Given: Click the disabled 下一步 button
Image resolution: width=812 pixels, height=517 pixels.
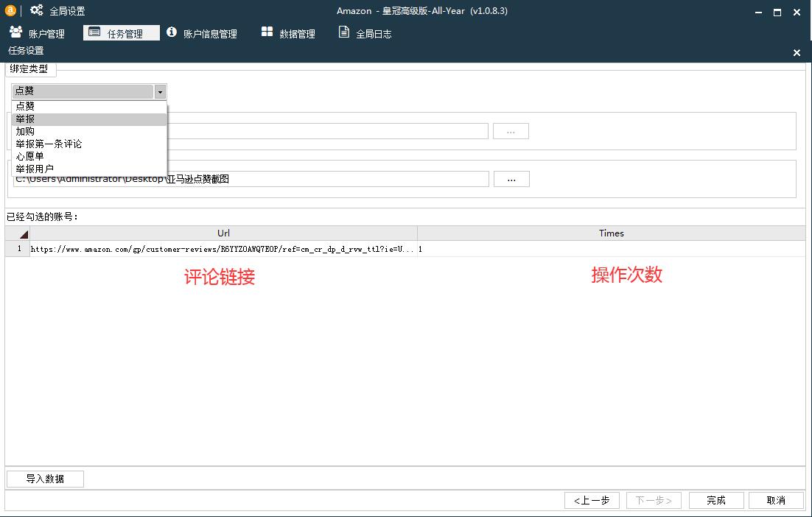Looking at the screenshot, I should click(654, 501).
